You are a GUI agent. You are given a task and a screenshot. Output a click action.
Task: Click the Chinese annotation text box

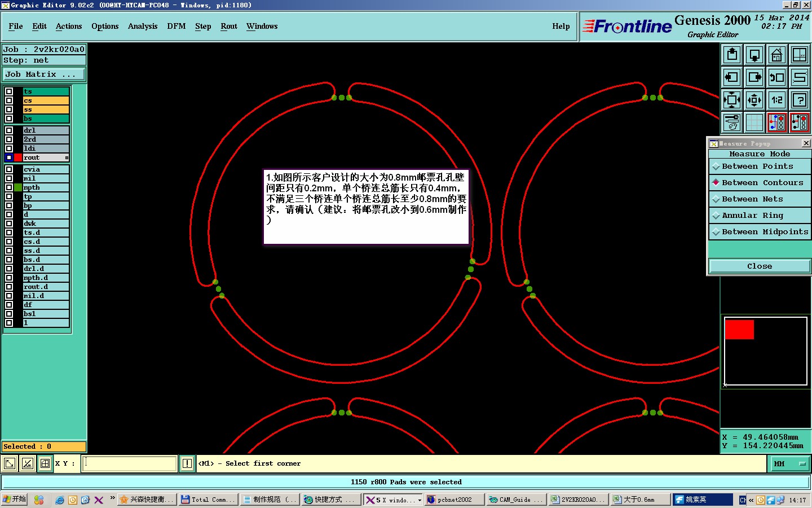(367, 207)
